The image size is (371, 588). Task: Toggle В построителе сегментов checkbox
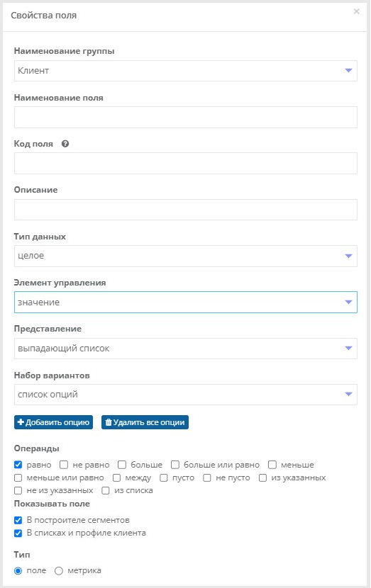(x=18, y=520)
